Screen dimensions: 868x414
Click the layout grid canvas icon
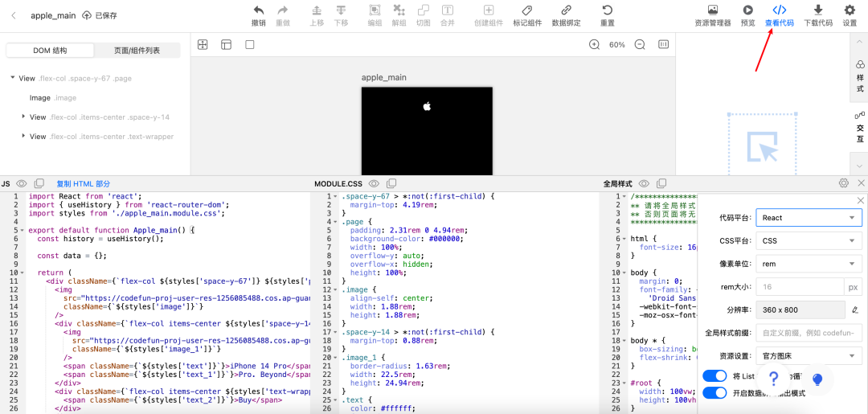[x=226, y=45]
